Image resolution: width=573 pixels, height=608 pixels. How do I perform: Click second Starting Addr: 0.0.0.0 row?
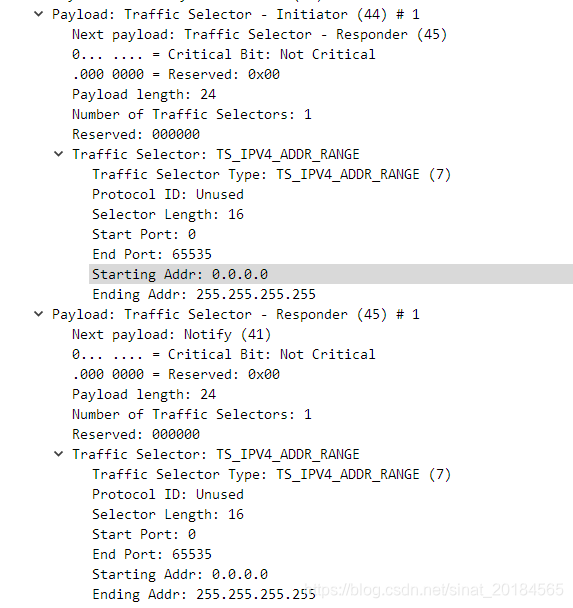coord(180,574)
